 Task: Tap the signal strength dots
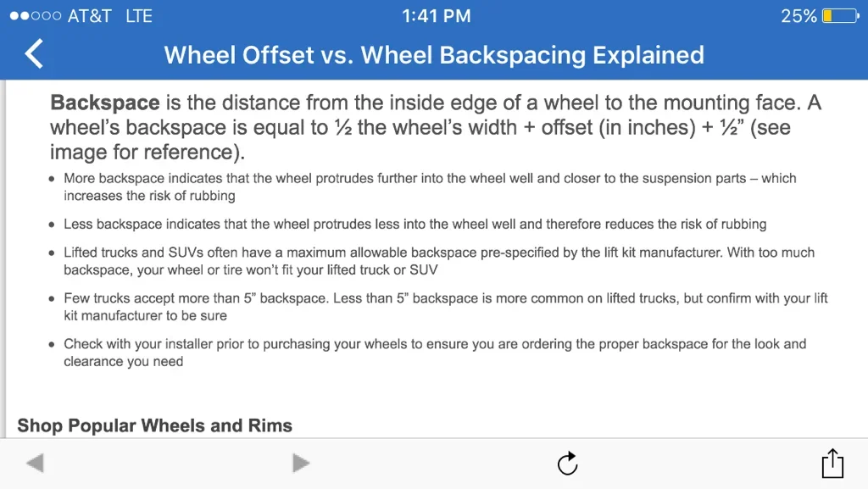(36, 16)
